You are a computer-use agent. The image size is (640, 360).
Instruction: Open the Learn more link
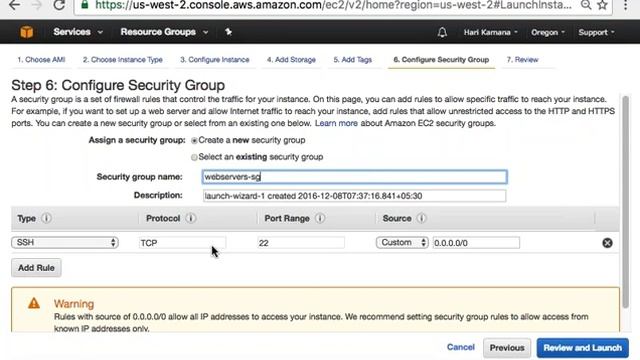pyautogui.click(x=336, y=123)
